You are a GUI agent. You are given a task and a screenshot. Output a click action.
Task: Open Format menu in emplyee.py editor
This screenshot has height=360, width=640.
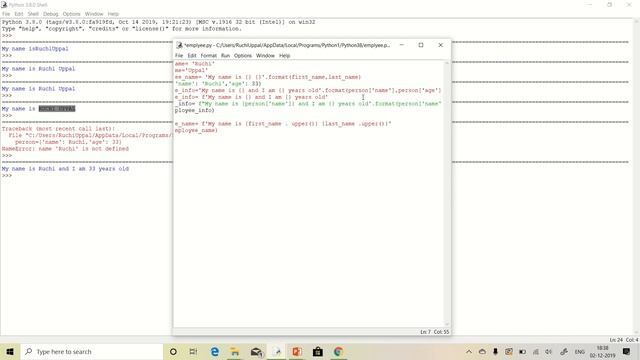[x=209, y=56]
